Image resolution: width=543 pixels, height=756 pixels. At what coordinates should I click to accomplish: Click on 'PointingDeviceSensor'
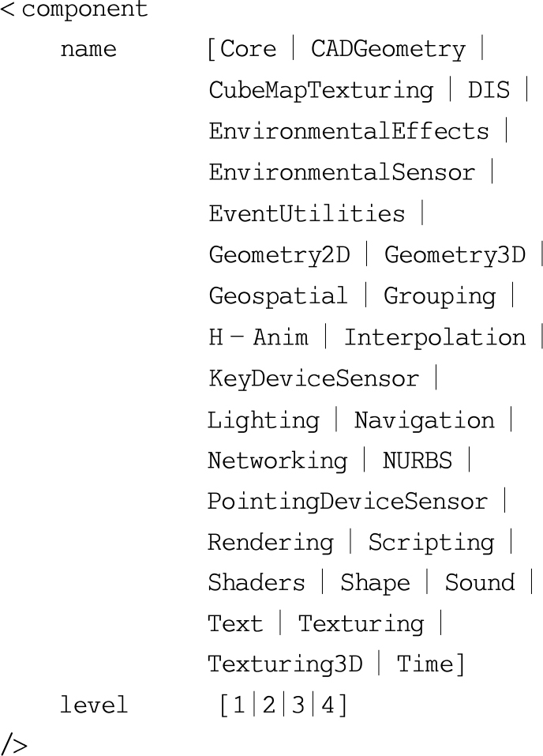tap(348, 502)
